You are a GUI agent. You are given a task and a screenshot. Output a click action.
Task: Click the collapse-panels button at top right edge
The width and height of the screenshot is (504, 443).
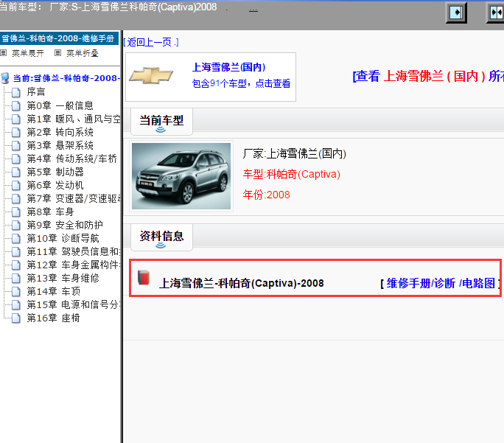point(495,13)
